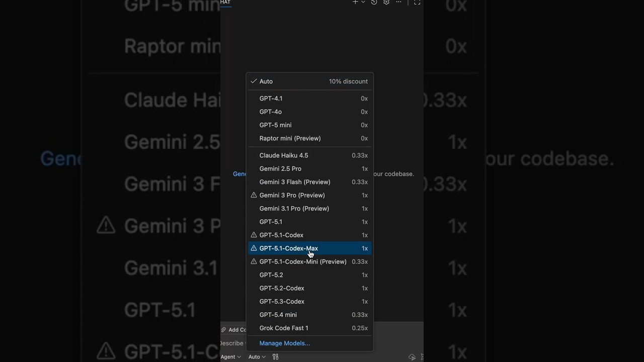Select the highlighted GPT-5.1-Codex-Max entry
The width and height of the screenshot is (644, 362).
[310, 248]
